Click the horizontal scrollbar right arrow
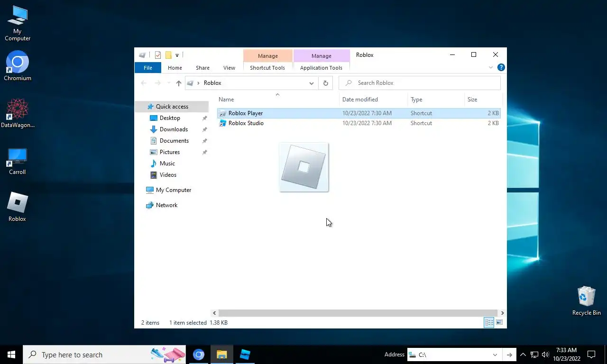 click(502, 313)
